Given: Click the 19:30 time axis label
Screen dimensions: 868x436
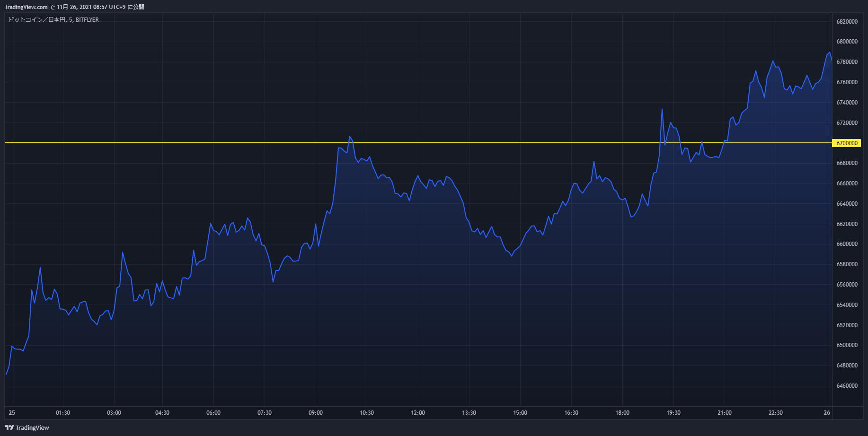Looking at the screenshot, I should (673, 413).
